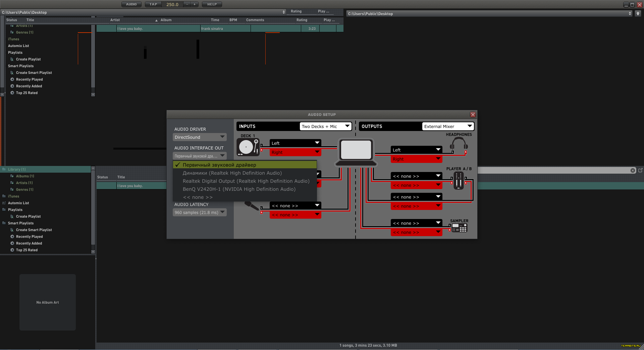Click the pop-out icon in search bar

coord(640,170)
